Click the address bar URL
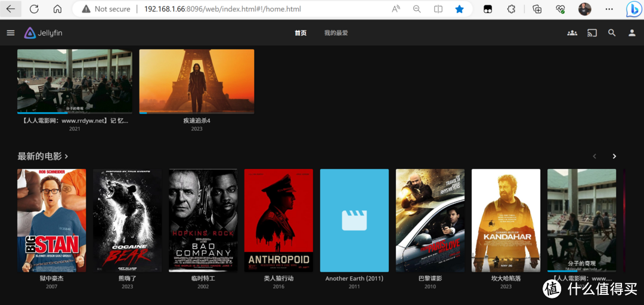 (x=222, y=9)
